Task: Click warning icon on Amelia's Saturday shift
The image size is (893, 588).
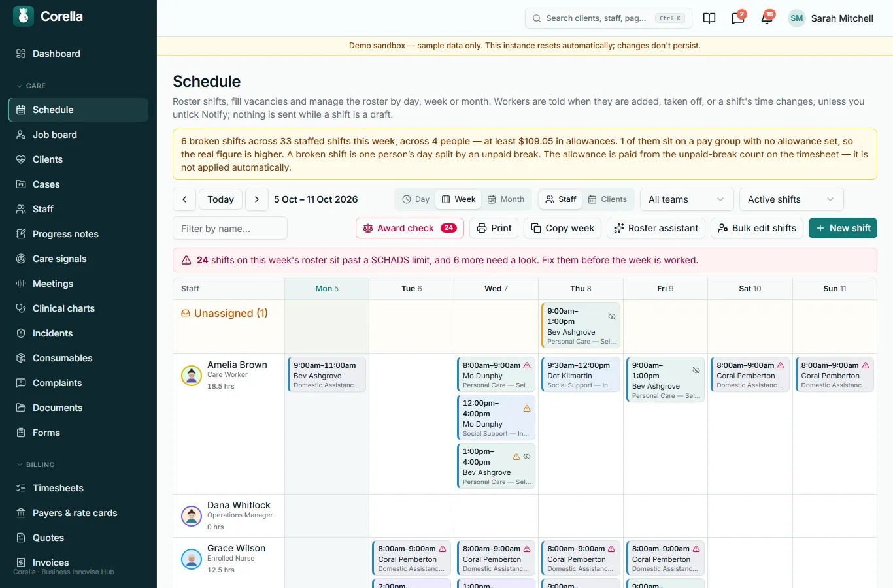Action: coord(781,365)
